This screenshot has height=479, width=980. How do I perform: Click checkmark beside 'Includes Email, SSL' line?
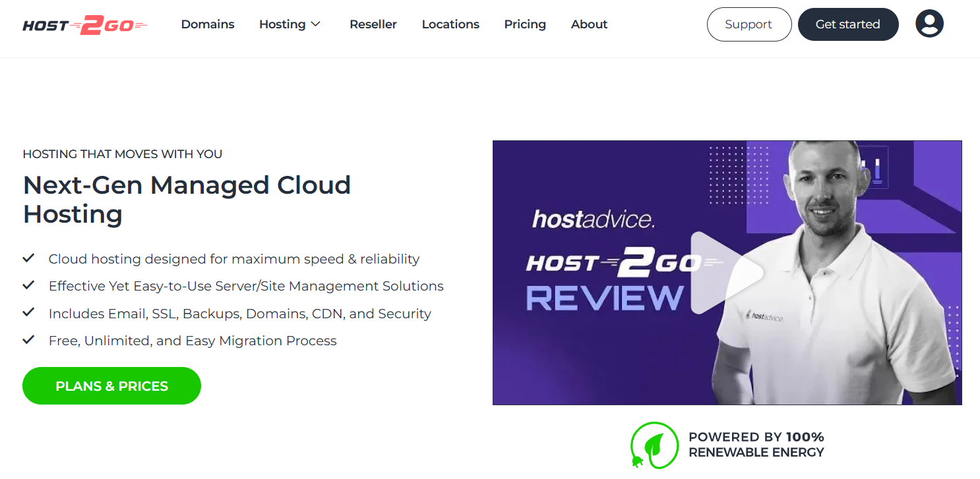[x=28, y=312]
